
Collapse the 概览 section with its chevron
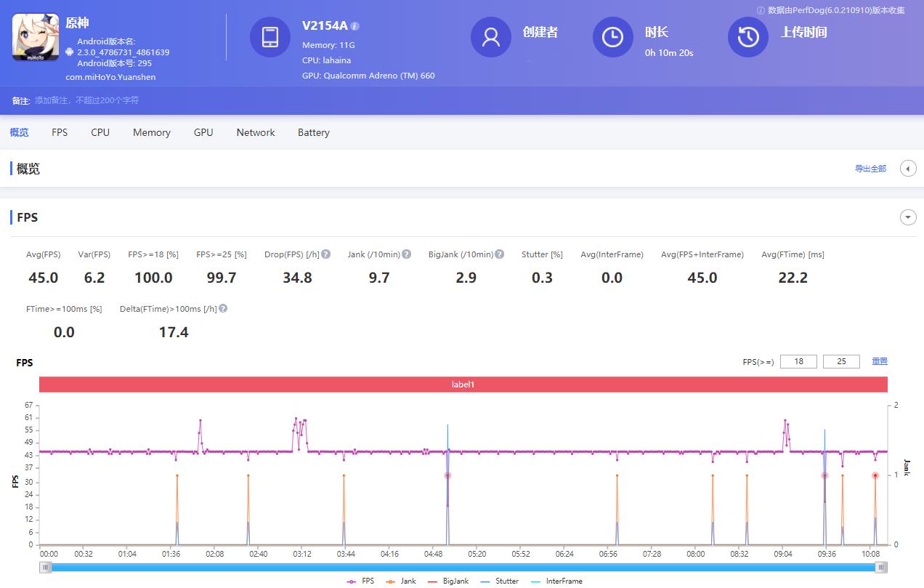907,168
